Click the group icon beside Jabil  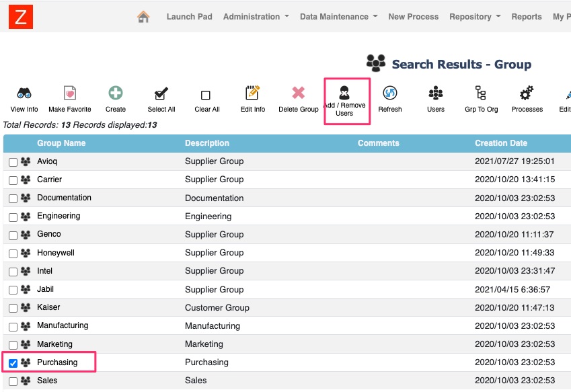[26, 289]
